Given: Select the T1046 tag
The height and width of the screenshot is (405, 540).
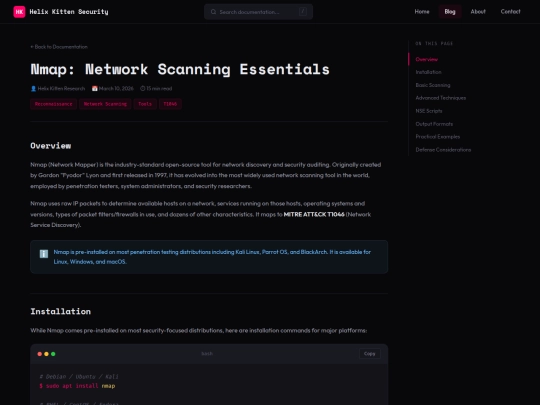Looking at the screenshot, I should tap(170, 104).
